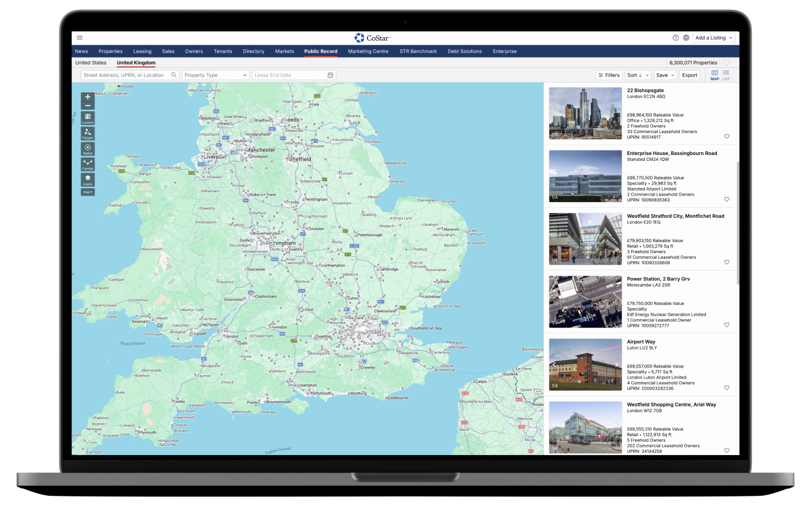Open the Debt Solutions menu
812x519 pixels.
(465, 51)
